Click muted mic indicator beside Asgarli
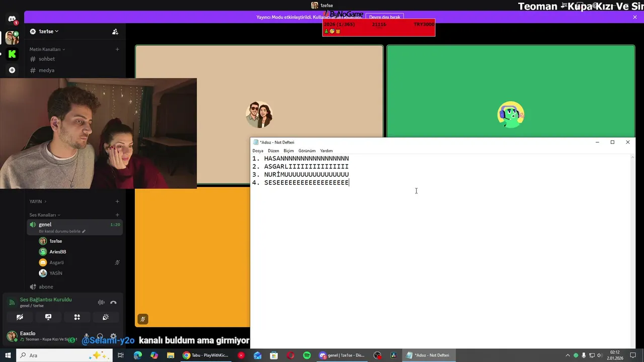Image resolution: width=644 pixels, height=362 pixels. pyautogui.click(x=117, y=262)
